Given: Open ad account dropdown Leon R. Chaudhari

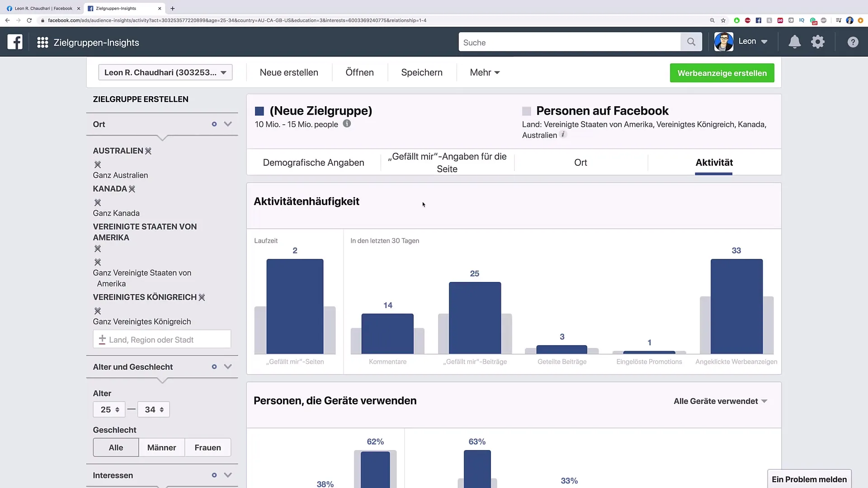Looking at the screenshot, I should pyautogui.click(x=165, y=72).
